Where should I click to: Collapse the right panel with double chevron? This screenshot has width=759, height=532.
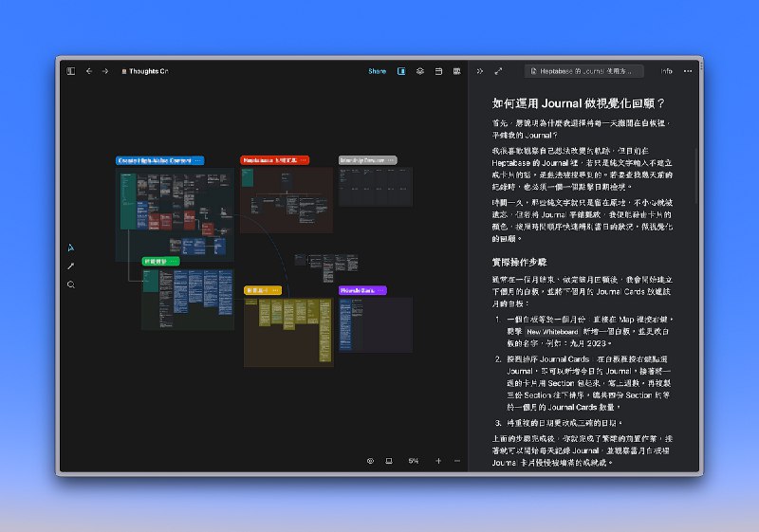click(480, 71)
